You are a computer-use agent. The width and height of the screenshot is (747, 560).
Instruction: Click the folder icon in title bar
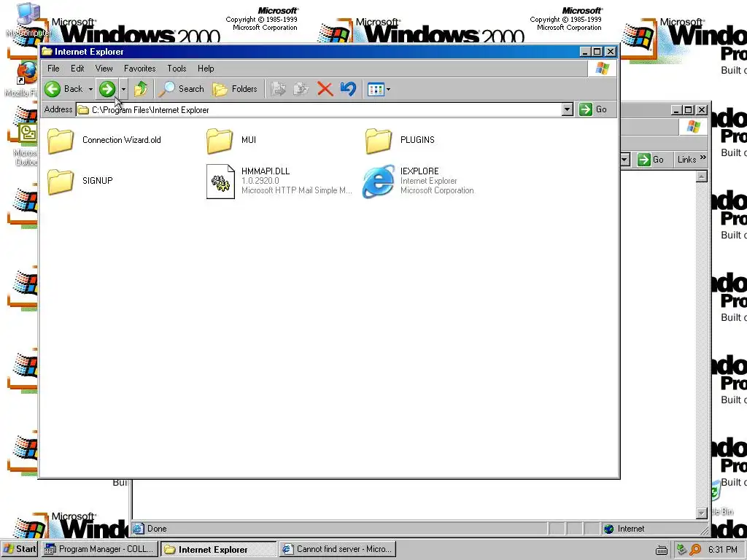point(47,52)
